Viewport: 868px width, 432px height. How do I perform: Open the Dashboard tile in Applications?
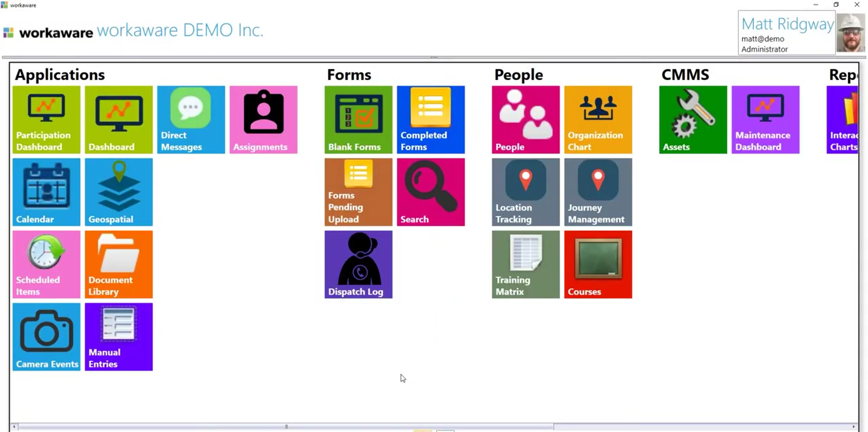click(x=119, y=120)
